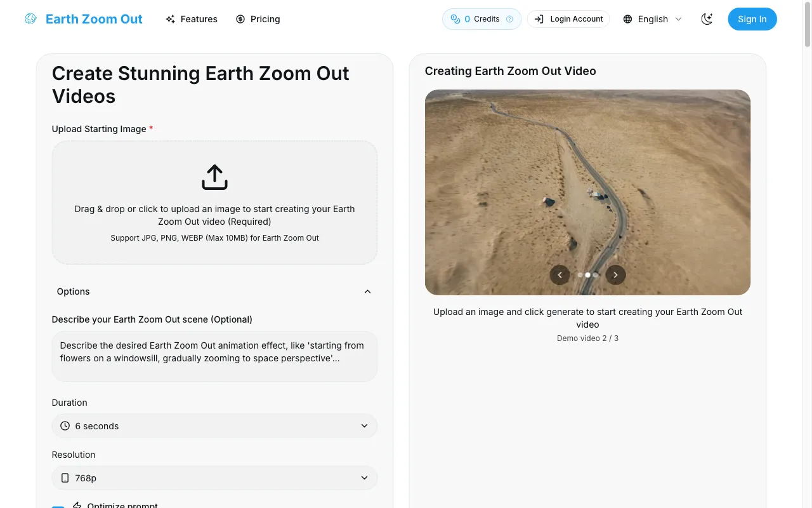The image size is (812, 508).
Task: Toggle dark mode with the moon icon
Action: coord(707,19)
